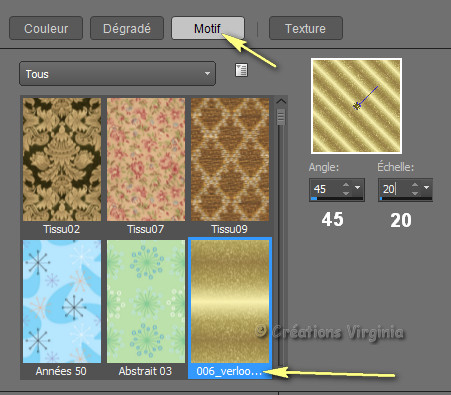Click the Années 50 label text
This screenshot has height=395, width=451.
61,371
